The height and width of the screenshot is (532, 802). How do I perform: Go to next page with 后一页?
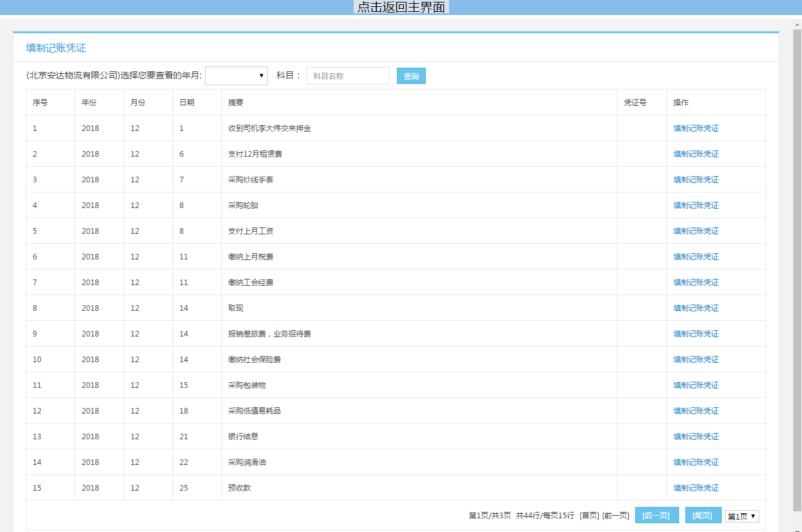(x=657, y=516)
